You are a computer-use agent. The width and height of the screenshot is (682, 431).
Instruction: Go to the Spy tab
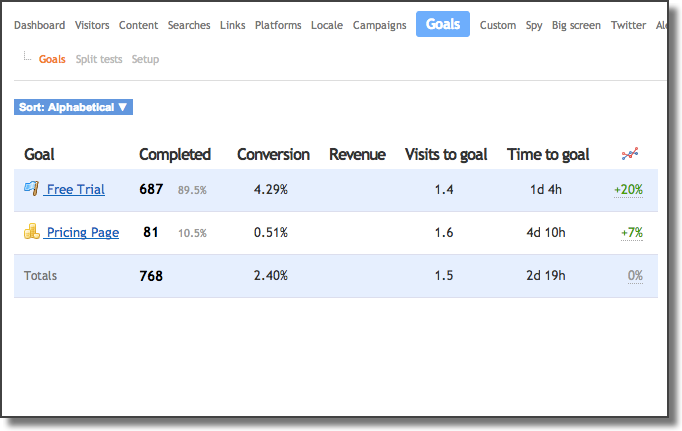click(534, 25)
